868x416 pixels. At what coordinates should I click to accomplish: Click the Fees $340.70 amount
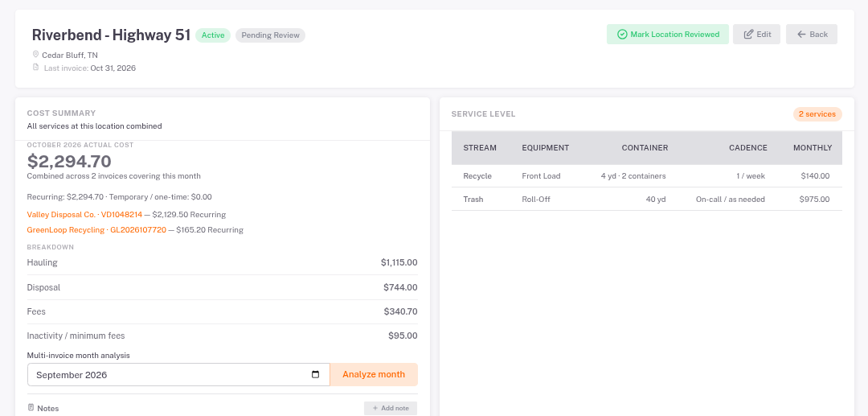click(x=401, y=312)
